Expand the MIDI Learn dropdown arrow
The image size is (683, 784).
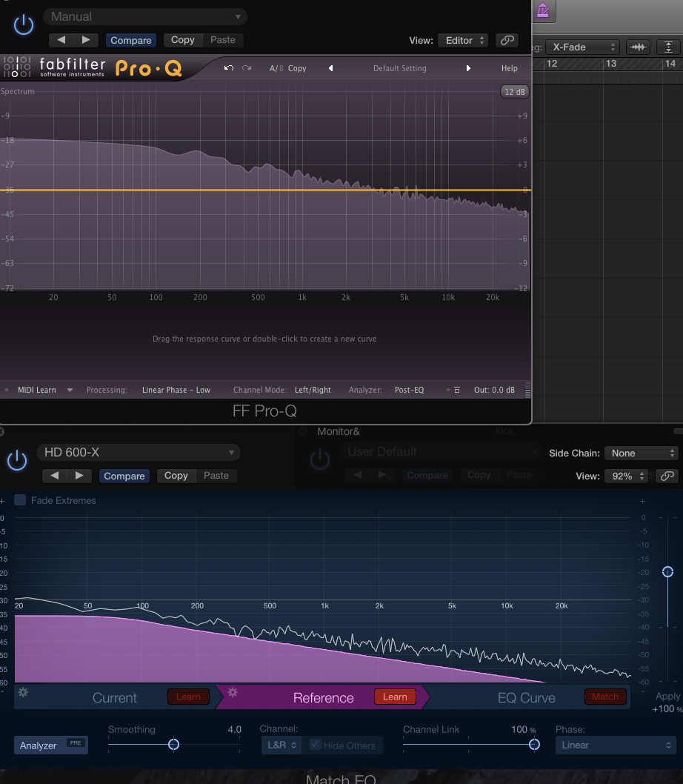tap(70, 390)
